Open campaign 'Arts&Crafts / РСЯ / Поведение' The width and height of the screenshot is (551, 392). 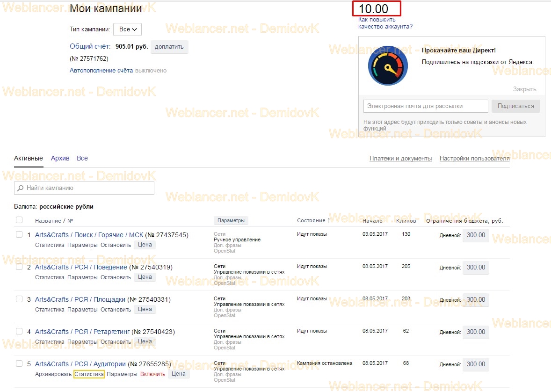tap(81, 267)
